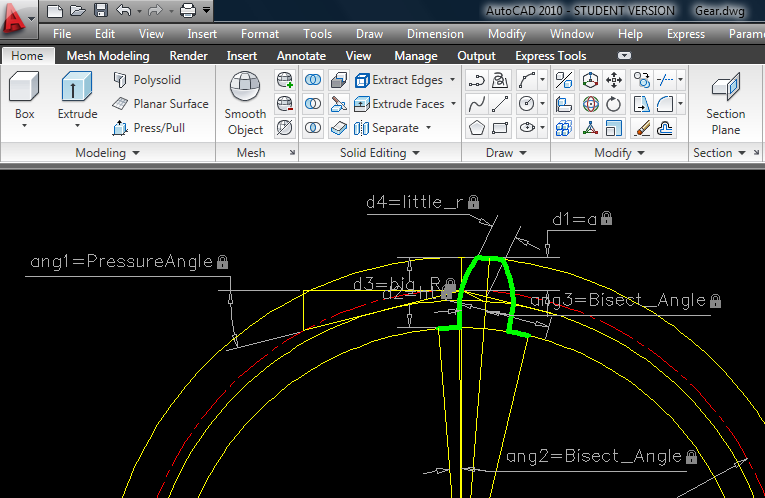Switch to the Express Tools ribbon tab
Screen dimensions: 765x498
click(x=550, y=56)
